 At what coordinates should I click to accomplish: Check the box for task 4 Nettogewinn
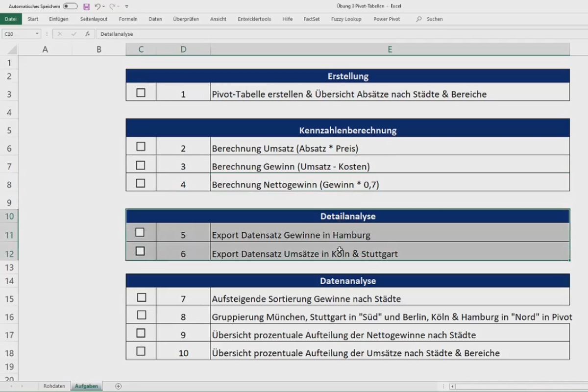point(141,183)
